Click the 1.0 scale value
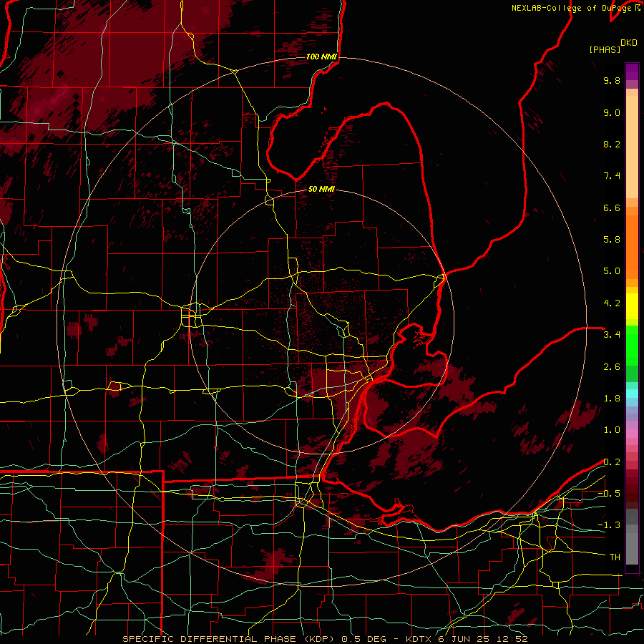 [612, 430]
